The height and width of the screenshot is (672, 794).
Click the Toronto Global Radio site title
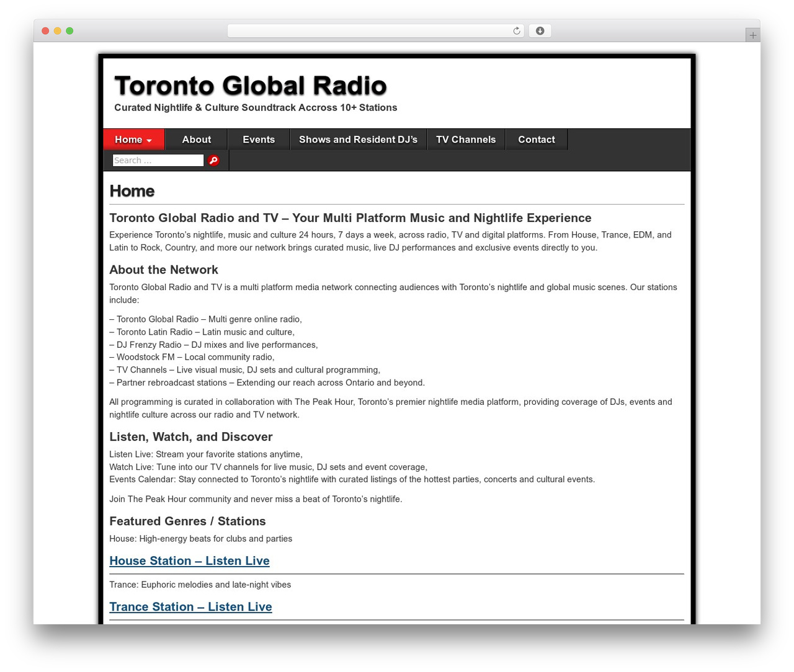(x=251, y=86)
